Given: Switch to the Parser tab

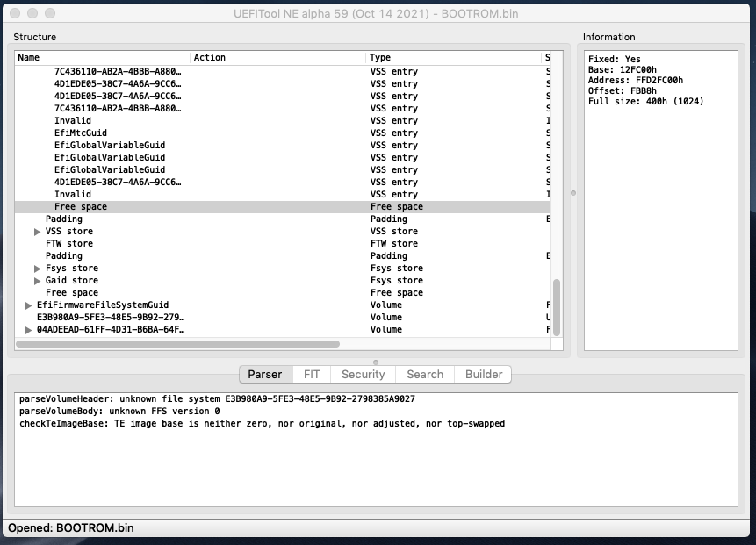Looking at the screenshot, I should [x=266, y=375].
